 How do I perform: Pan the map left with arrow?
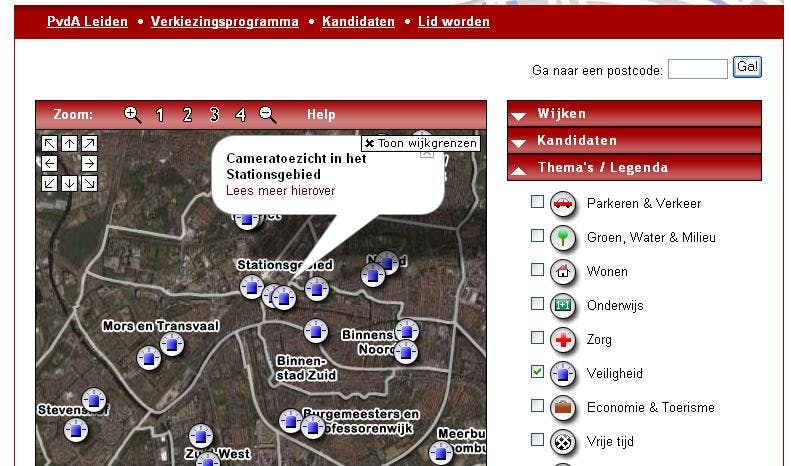click(x=49, y=163)
